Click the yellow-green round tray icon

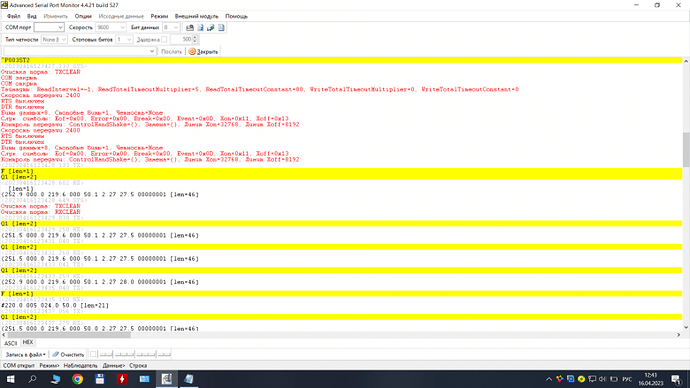(581, 379)
